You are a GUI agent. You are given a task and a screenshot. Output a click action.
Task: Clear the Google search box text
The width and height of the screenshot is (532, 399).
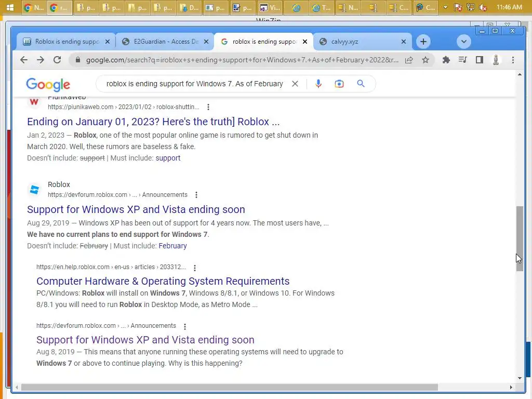pyautogui.click(x=295, y=84)
